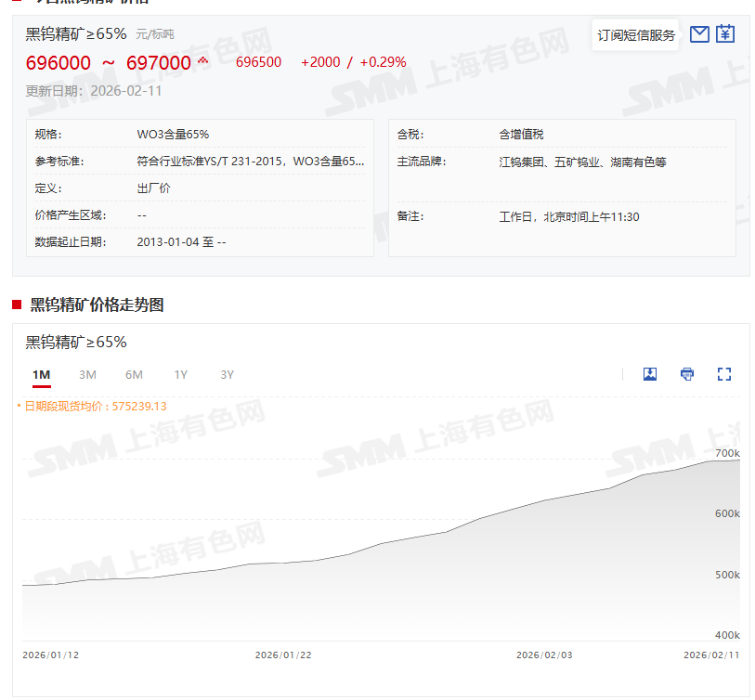755x700 pixels.
Task: Print the price trend chart
Action: pyautogui.click(x=687, y=374)
